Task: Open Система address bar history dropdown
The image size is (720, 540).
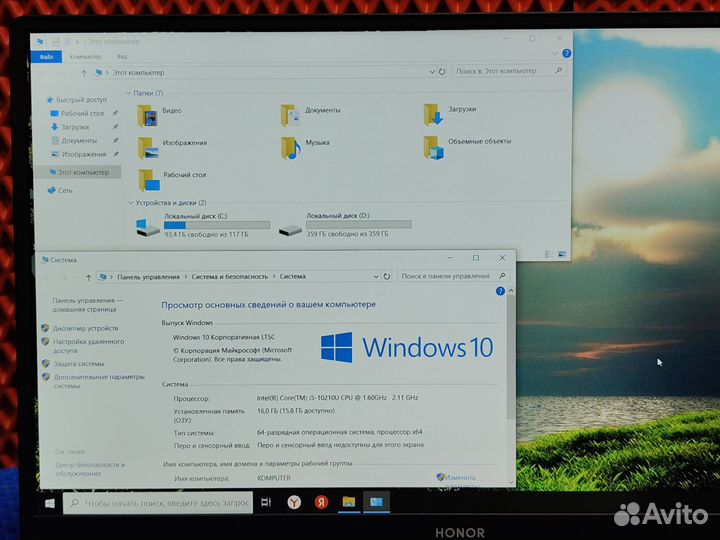Action: click(376, 276)
